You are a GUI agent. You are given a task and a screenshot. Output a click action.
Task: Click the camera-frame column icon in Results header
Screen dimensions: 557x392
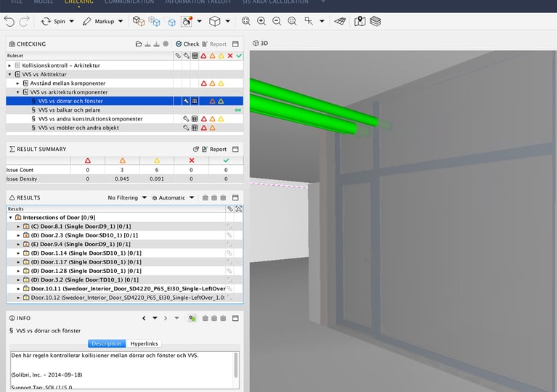click(x=239, y=209)
